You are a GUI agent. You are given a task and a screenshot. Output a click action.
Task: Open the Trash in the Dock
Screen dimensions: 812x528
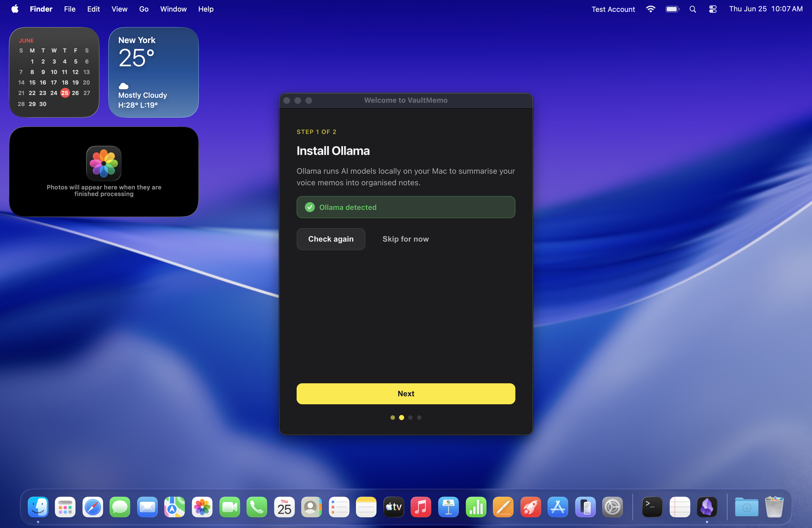click(774, 507)
